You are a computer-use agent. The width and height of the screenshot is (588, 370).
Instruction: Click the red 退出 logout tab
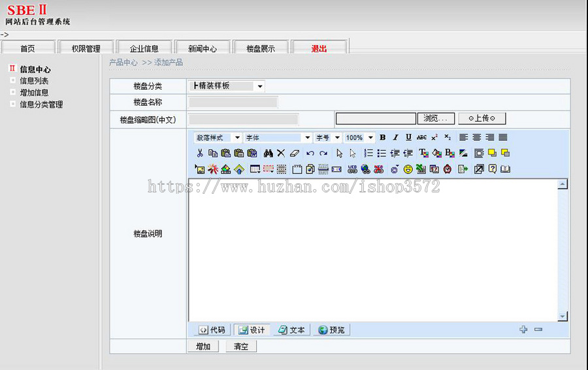pos(319,48)
